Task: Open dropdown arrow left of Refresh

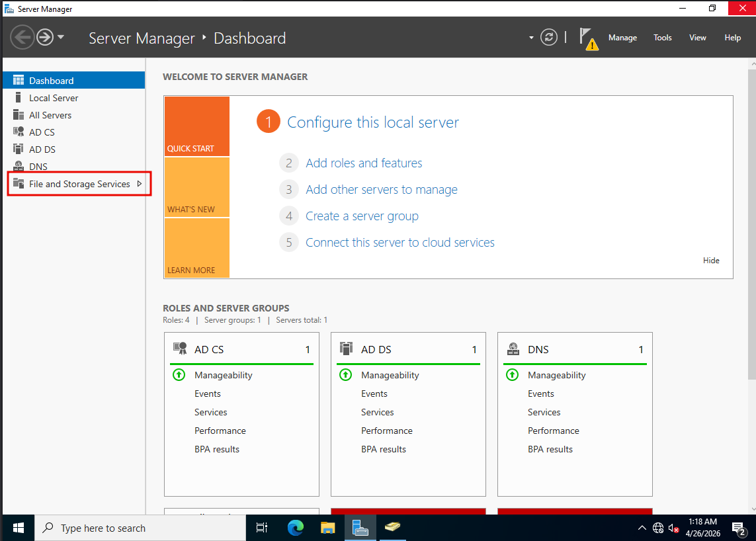Action: [x=531, y=38]
